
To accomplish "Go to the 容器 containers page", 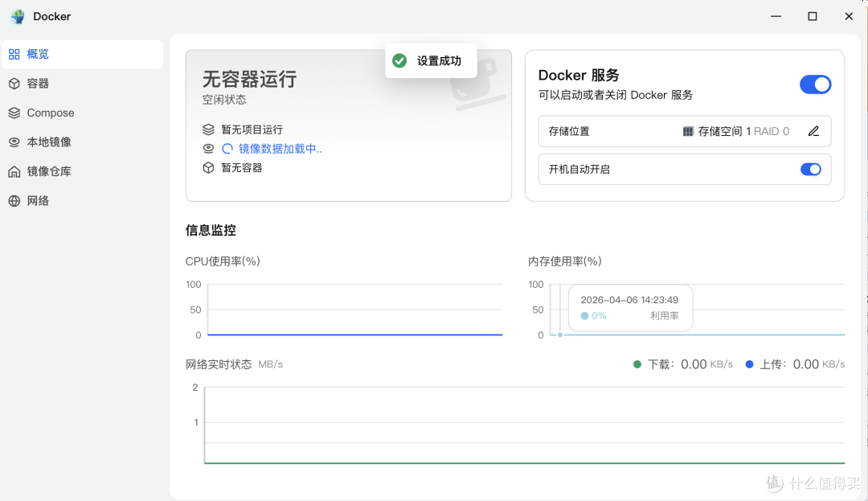I will coord(83,84).
